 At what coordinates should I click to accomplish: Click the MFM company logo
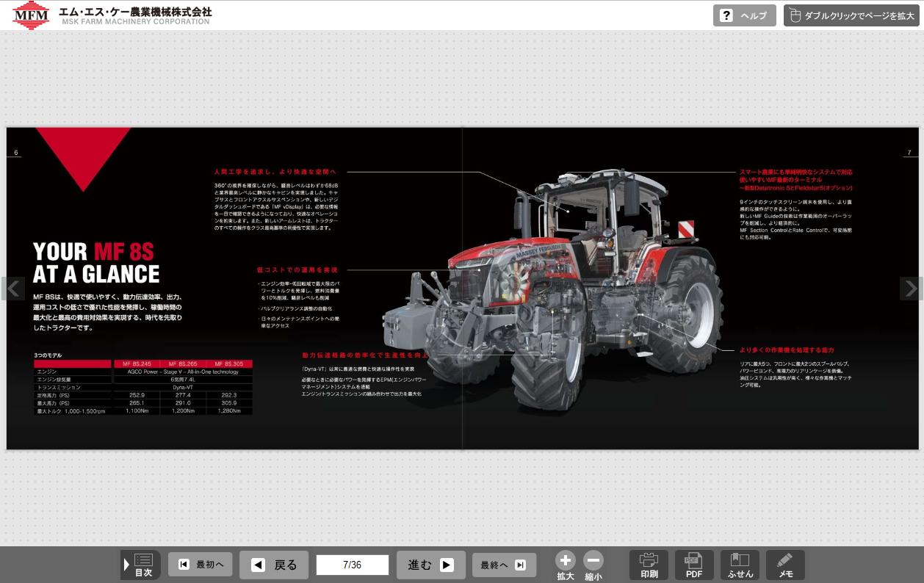(x=31, y=15)
